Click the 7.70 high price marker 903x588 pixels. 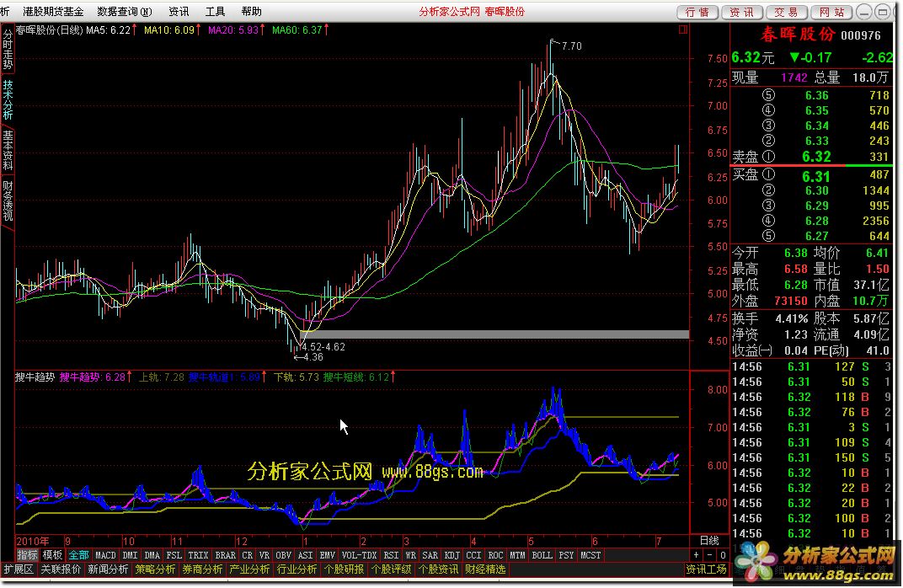pyautogui.click(x=571, y=46)
